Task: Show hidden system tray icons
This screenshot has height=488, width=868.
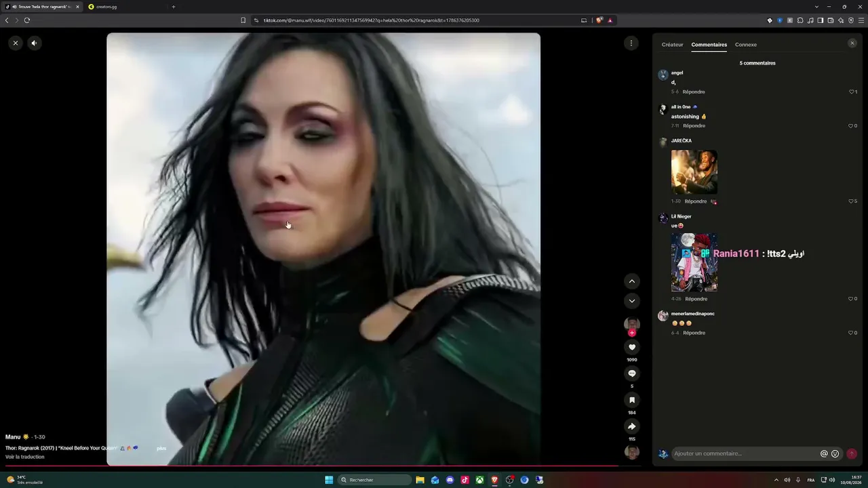Action: point(776,480)
